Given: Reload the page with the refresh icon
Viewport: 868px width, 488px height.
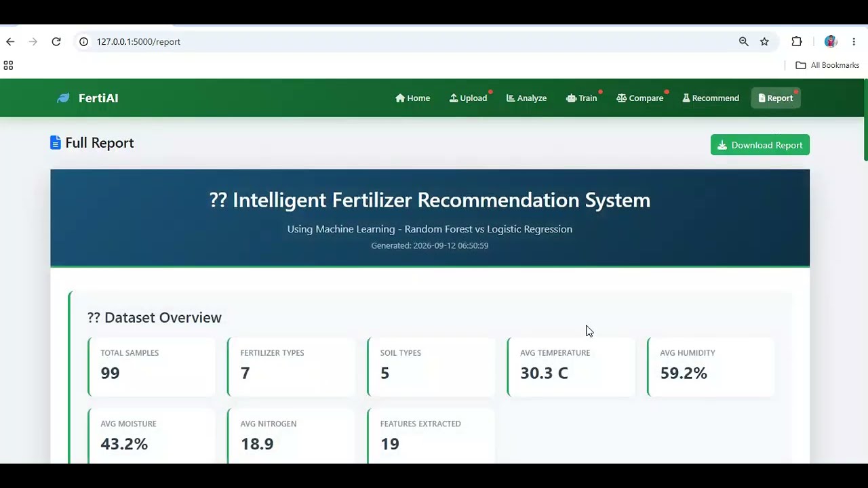Looking at the screenshot, I should pos(56,41).
